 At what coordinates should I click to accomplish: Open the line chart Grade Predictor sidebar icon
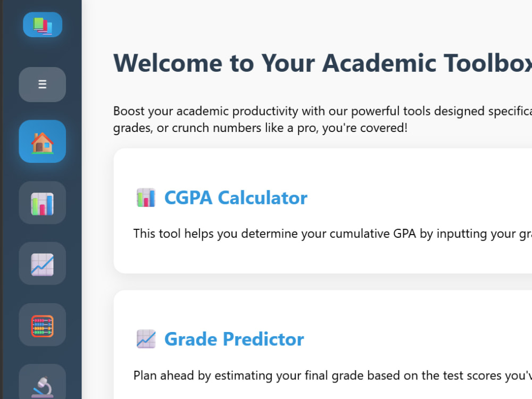[43, 264]
